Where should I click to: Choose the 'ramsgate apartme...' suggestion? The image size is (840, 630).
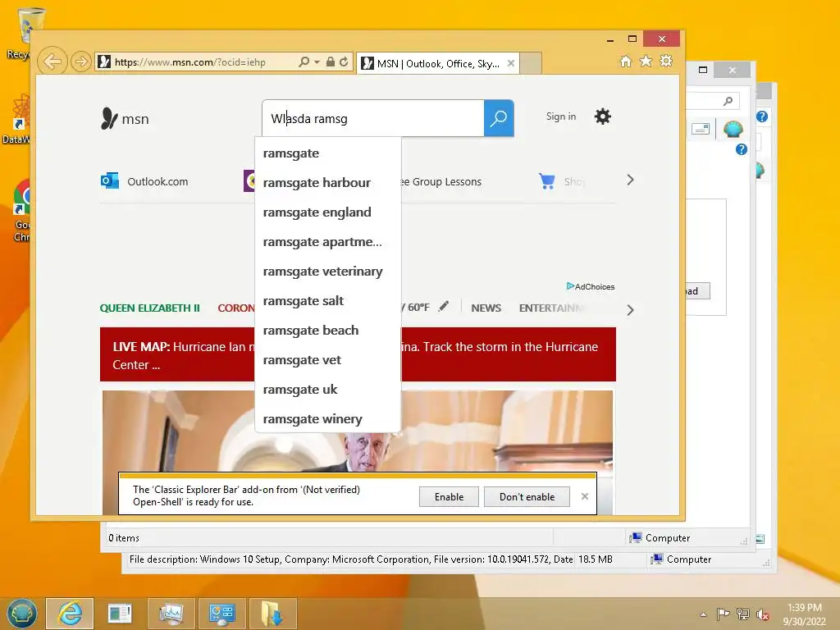328,242
